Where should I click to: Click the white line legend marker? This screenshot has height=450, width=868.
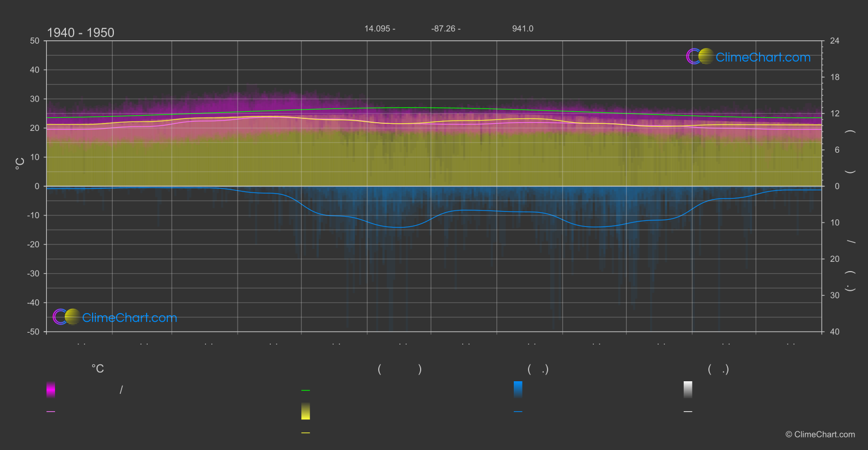pyautogui.click(x=688, y=412)
